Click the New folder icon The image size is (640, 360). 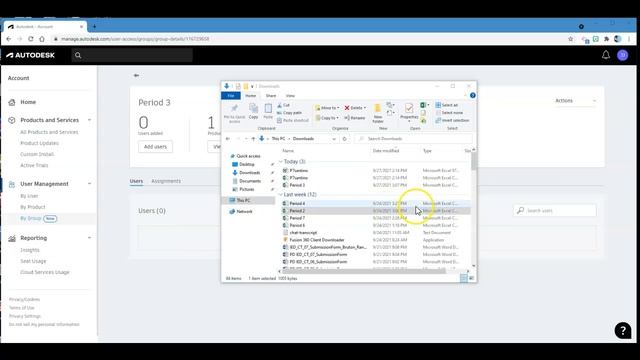pos(378,109)
